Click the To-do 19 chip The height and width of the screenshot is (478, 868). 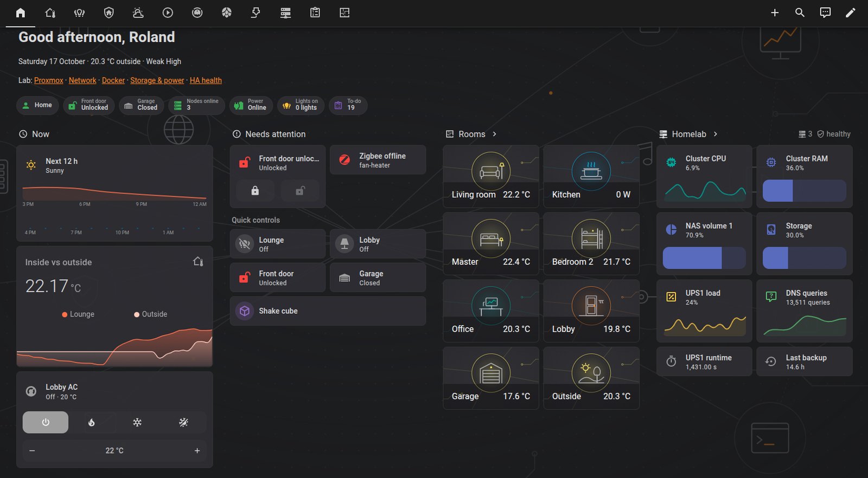coord(348,105)
